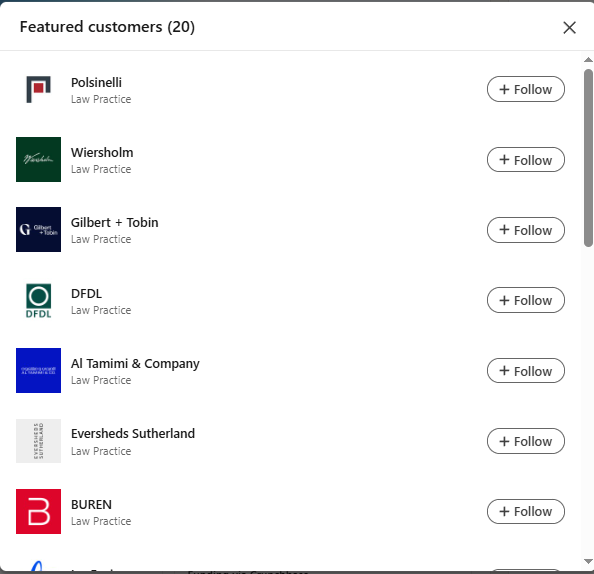Open the Al Tamimi & Company blue logo
Image resolution: width=594 pixels, height=574 pixels.
coord(38,371)
